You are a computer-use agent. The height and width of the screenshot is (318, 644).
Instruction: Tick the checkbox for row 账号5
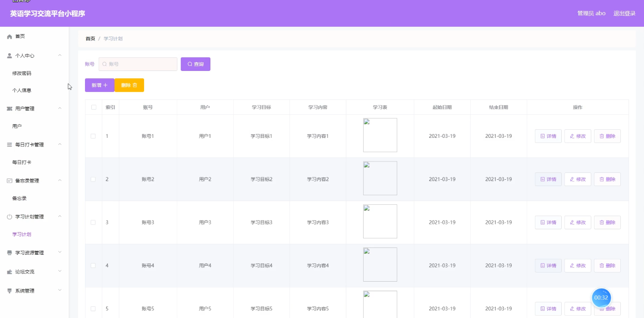coord(93,309)
